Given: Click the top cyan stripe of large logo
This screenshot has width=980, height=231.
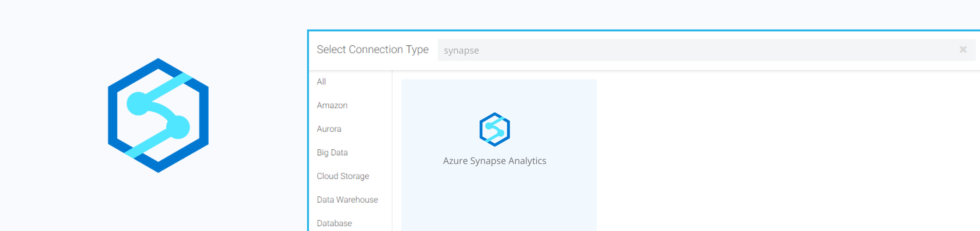Looking at the screenshot, I should (x=171, y=85).
